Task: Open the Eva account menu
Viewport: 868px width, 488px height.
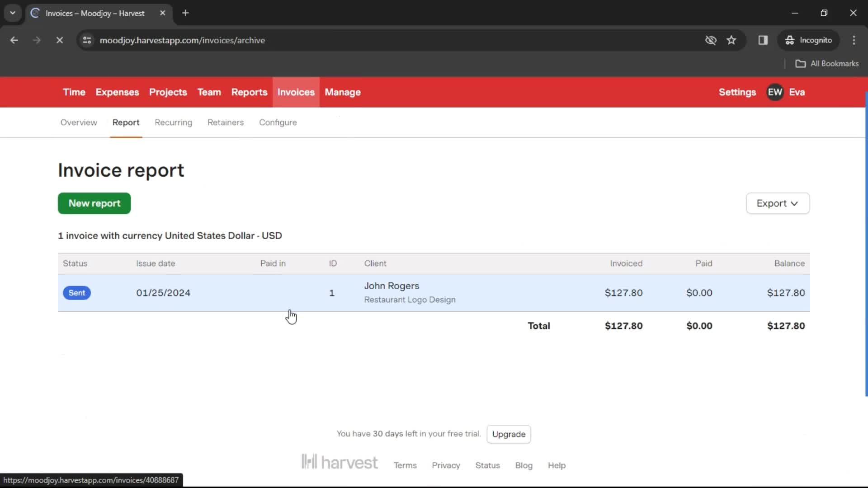Action: click(x=797, y=92)
